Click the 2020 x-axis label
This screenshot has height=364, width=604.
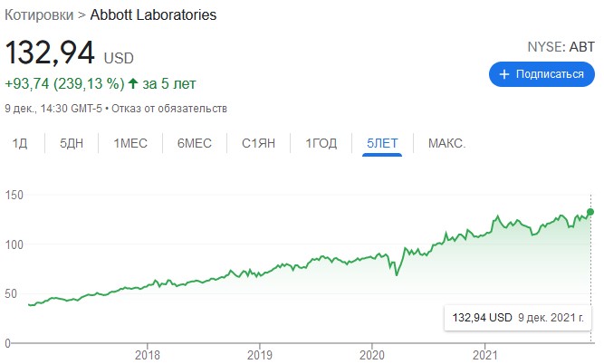(371, 355)
